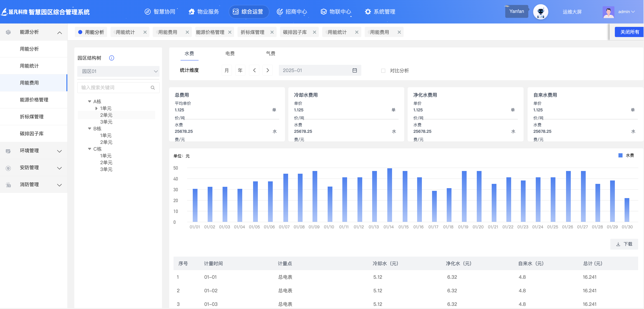This screenshot has height=309, width=644.
Task: Switch statistic dimension to 月
Action: coord(226,70)
